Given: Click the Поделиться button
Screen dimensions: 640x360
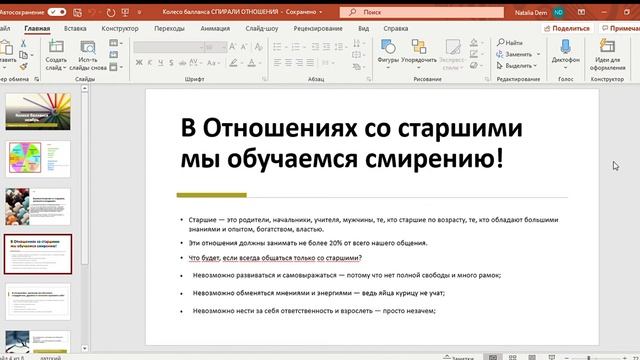Looking at the screenshot, I should point(567,28).
